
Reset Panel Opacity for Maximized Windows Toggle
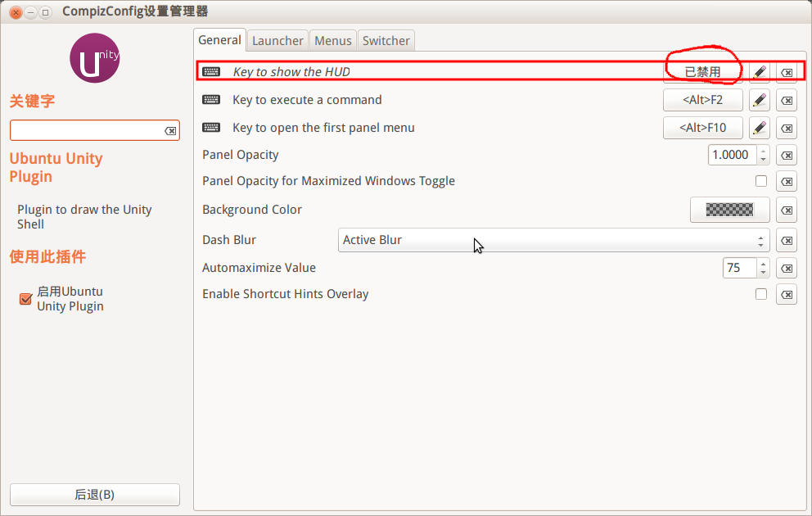[787, 181]
